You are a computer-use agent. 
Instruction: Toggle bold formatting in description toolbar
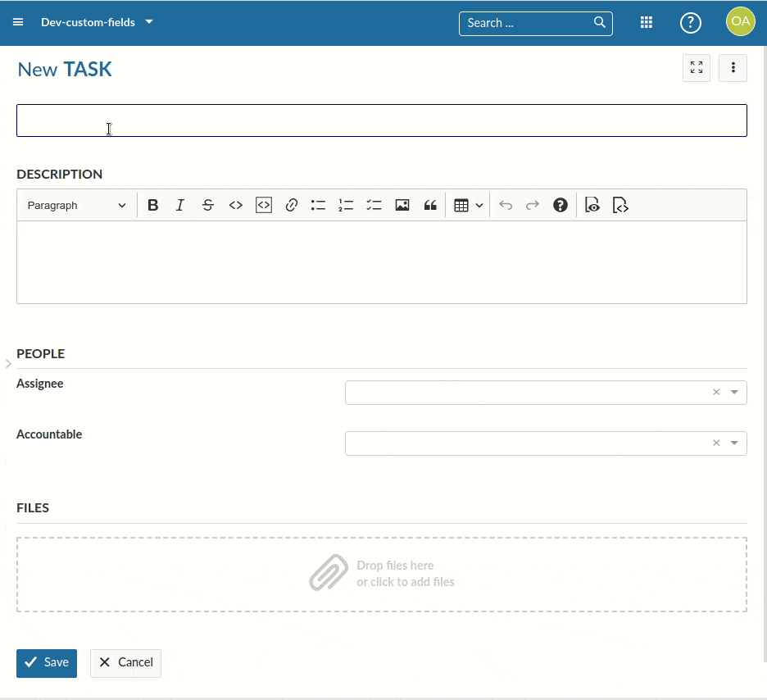[x=152, y=206]
